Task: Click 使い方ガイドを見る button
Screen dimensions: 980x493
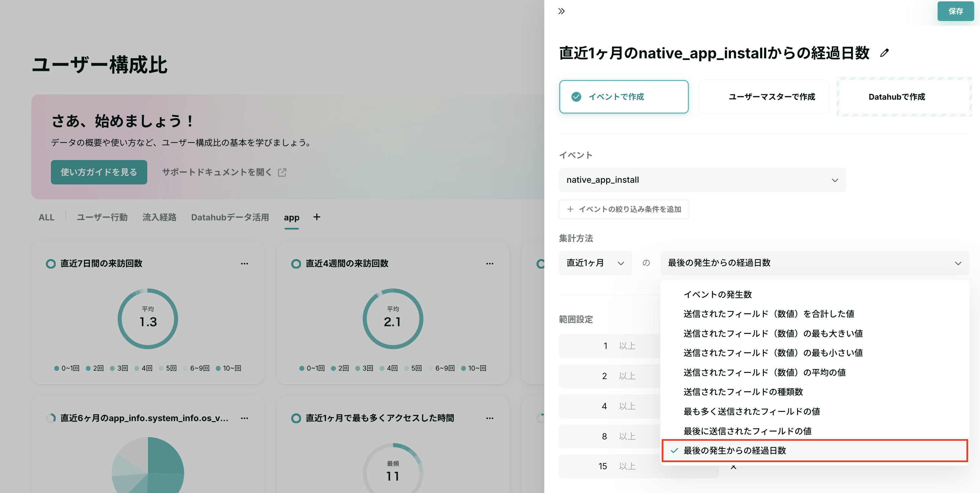Action: (99, 172)
